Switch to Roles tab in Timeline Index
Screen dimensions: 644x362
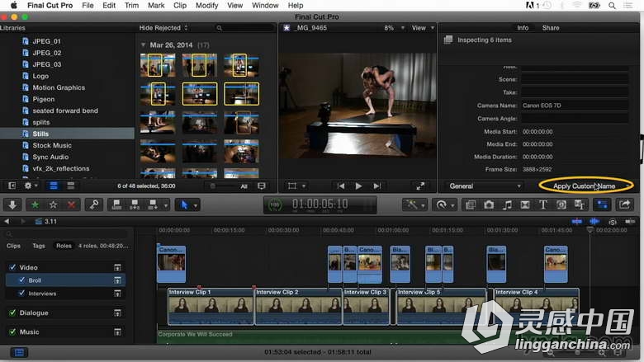point(64,246)
